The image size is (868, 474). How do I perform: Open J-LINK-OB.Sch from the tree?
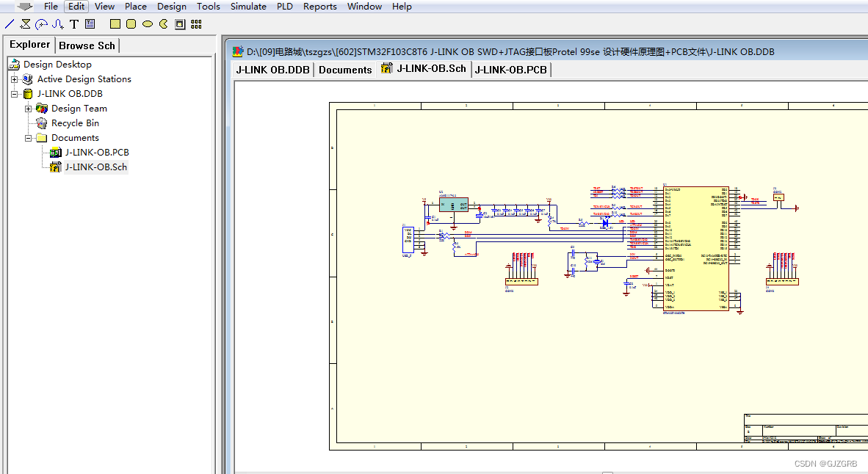point(95,167)
